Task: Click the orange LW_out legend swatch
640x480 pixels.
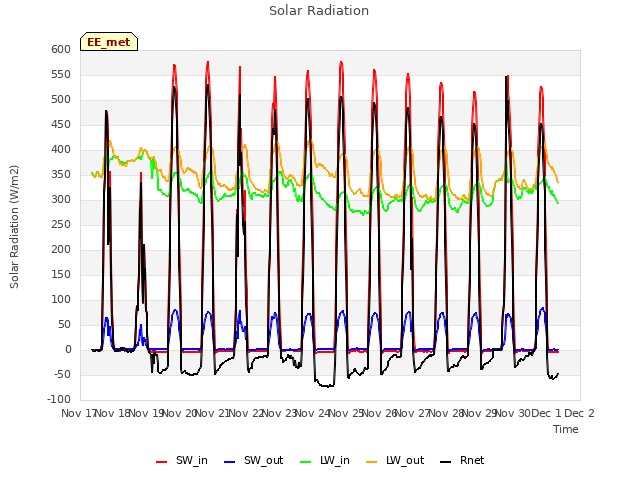Action: coord(372,462)
